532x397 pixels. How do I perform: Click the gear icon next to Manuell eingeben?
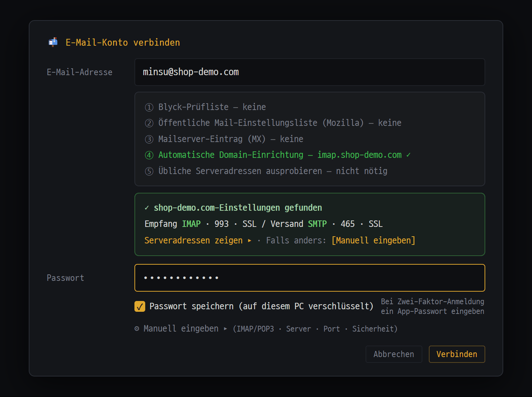pyautogui.click(x=137, y=329)
